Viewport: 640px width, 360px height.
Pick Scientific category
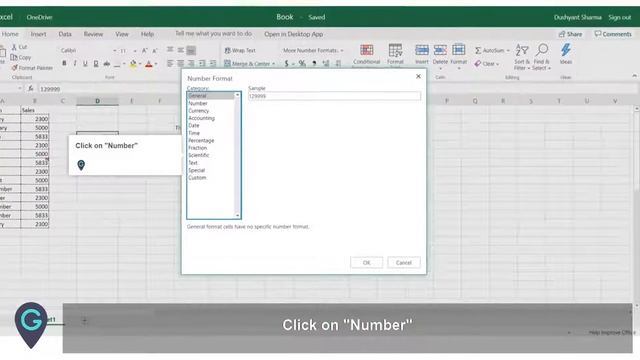tap(199, 155)
